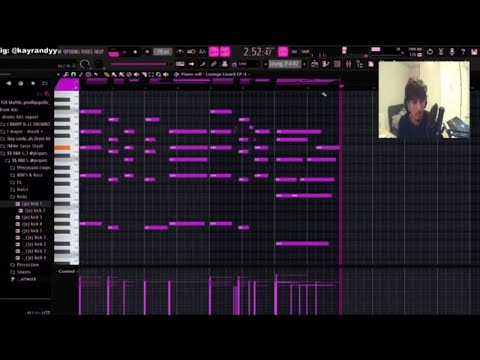Select the Draw pencil tool in piano roll
This screenshot has width=480, height=360.
pyautogui.click(x=107, y=74)
